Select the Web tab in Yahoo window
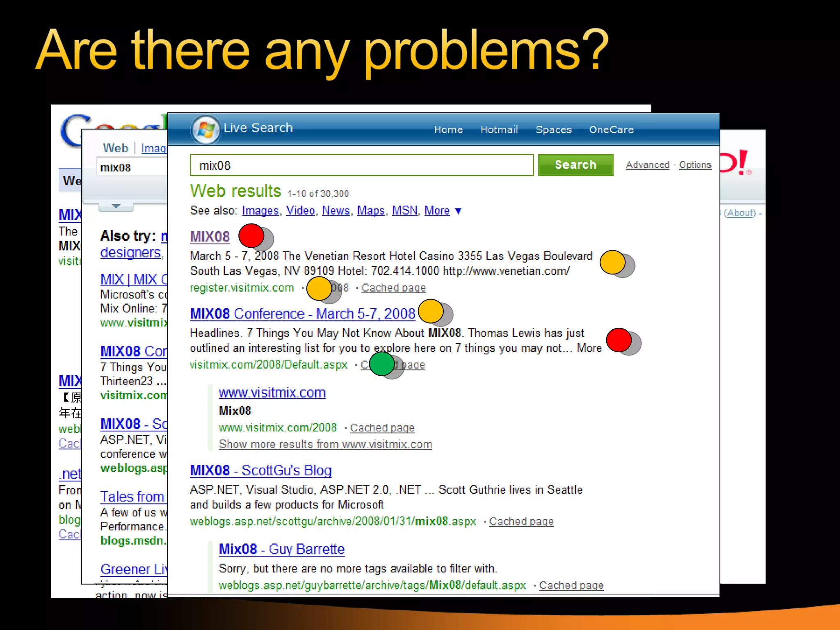The image size is (840, 630). (x=115, y=148)
